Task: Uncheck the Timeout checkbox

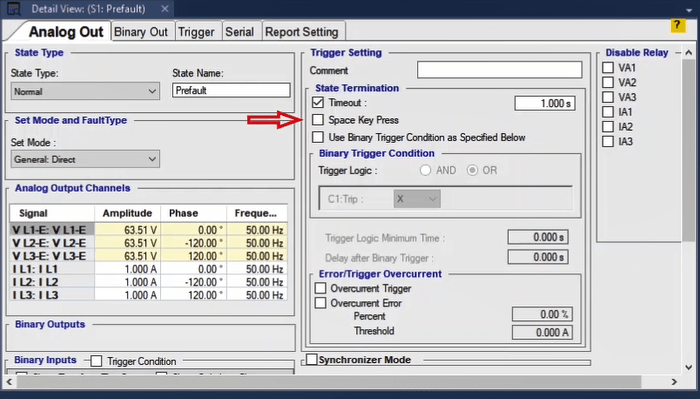Action: click(318, 102)
